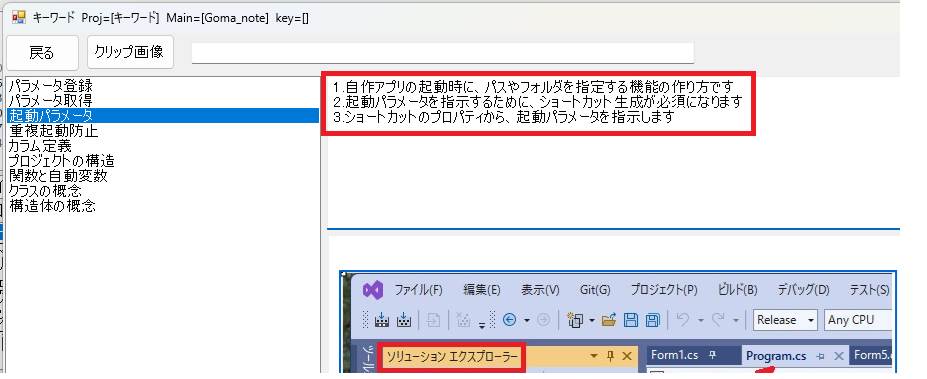Click the Save All double-floppy icon
The height and width of the screenshot is (379, 927).
pyautogui.click(x=653, y=320)
